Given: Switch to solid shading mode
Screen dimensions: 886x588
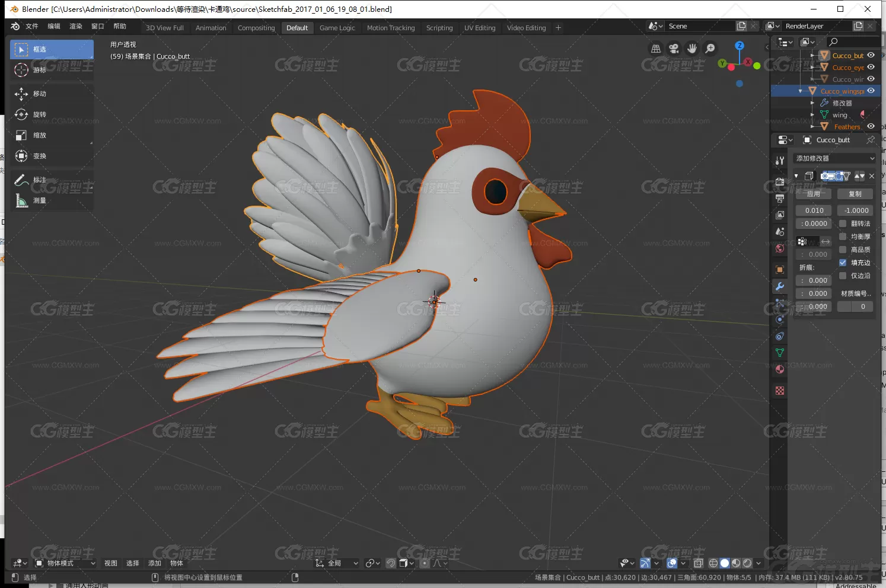Looking at the screenshot, I should (725, 563).
